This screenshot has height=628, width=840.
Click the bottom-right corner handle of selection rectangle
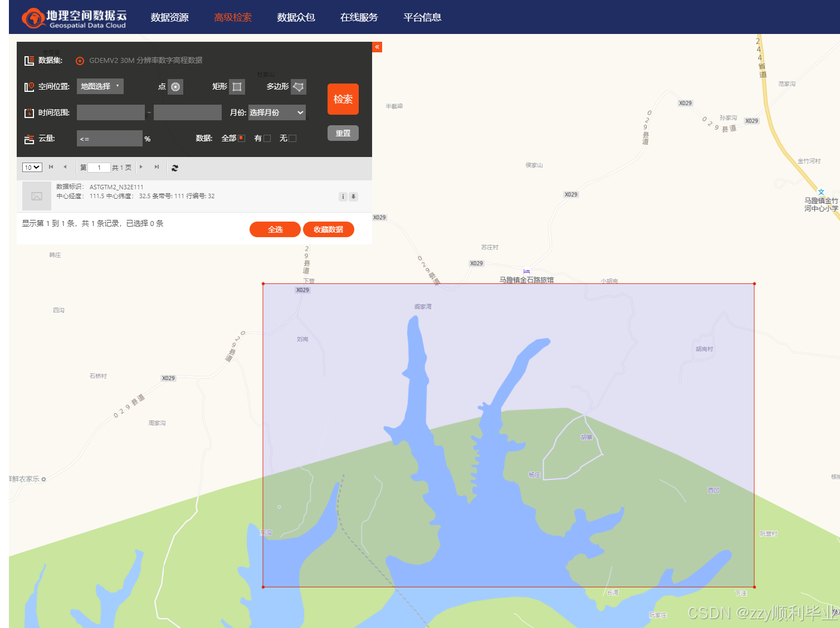754,587
